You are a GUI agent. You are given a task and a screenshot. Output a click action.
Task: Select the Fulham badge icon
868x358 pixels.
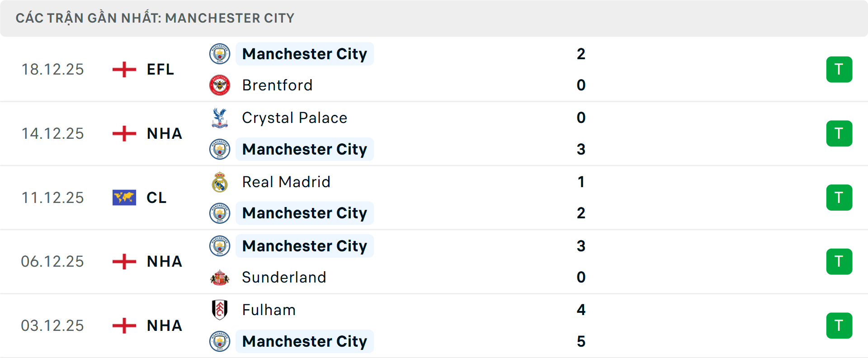(x=220, y=310)
